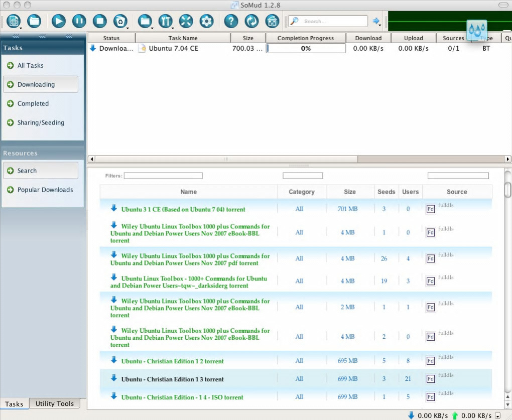Sort task list by Status column

(111, 38)
